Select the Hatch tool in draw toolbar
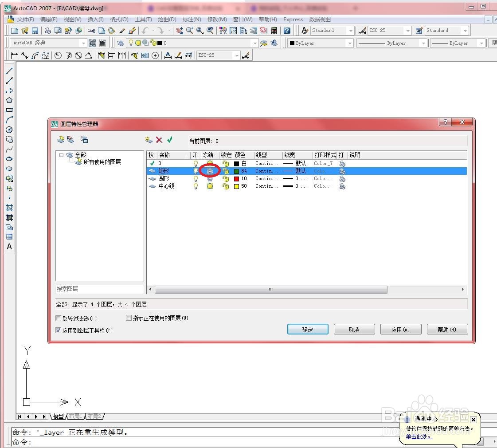The image size is (497, 448). [9, 208]
